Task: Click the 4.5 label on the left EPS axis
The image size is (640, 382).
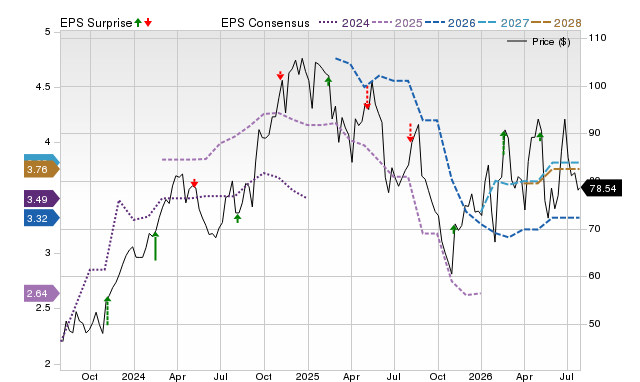Action: (43, 87)
